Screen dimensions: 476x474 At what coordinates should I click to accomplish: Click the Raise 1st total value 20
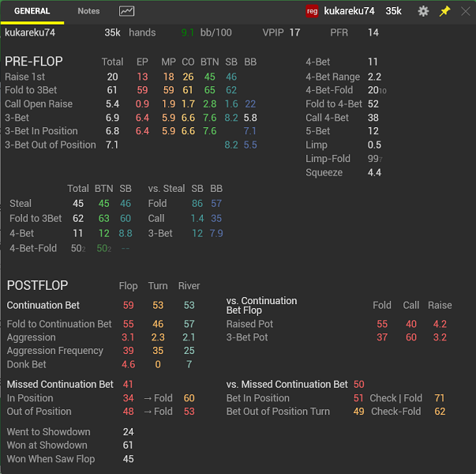[x=112, y=77]
